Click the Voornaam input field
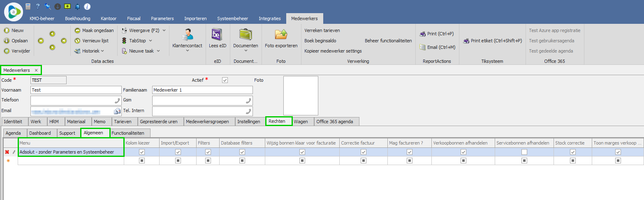This screenshot has width=644, height=200. (x=75, y=90)
